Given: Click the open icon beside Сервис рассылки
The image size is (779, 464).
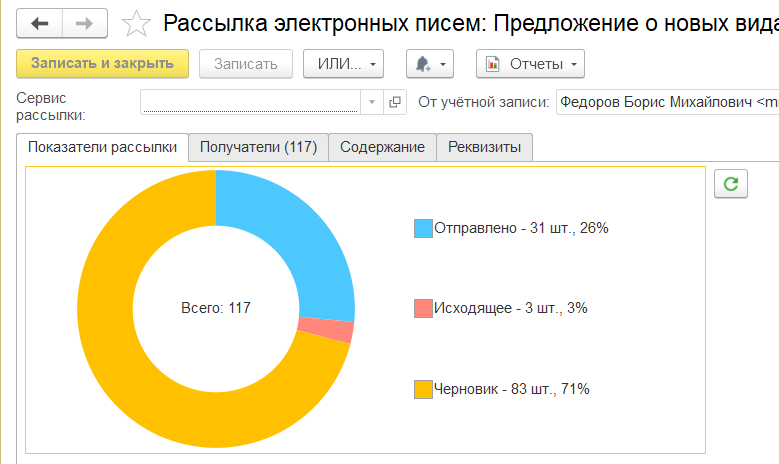Looking at the screenshot, I should [395, 102].
